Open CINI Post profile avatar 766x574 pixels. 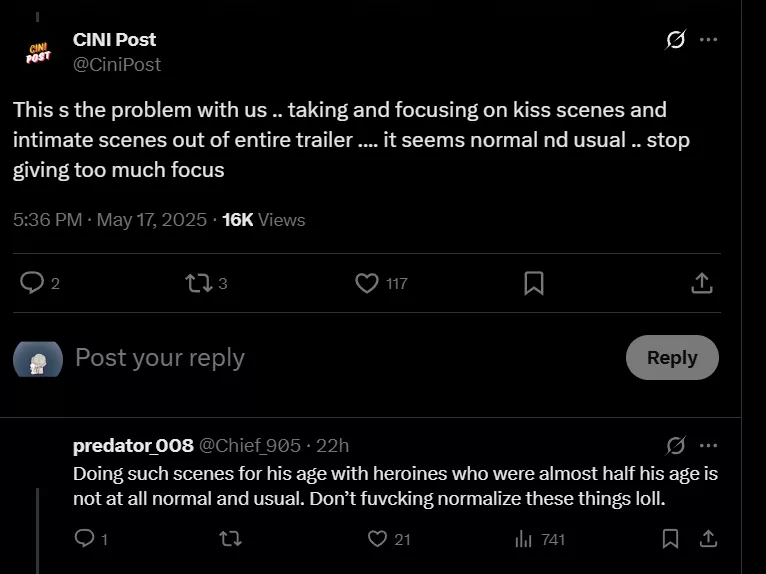38,52
